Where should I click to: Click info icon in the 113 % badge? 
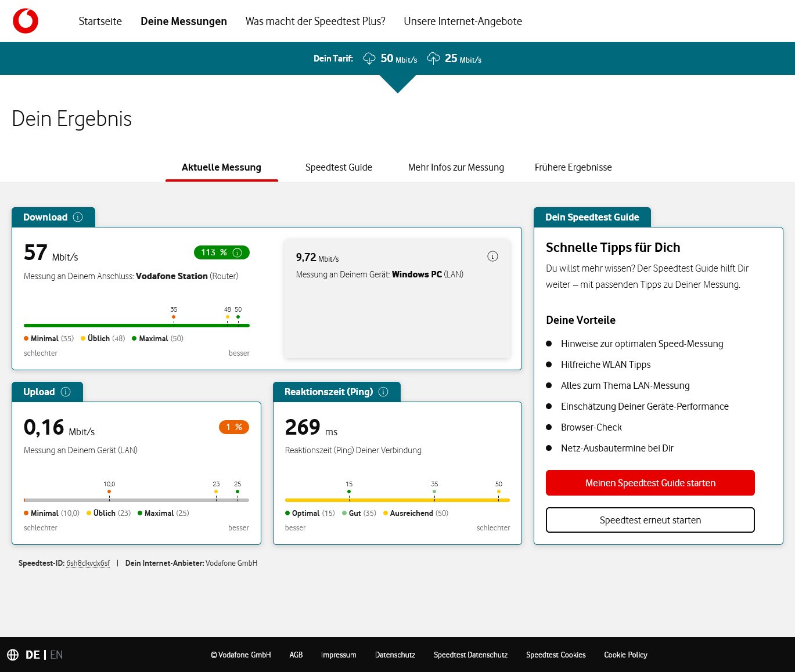[237, 252]
